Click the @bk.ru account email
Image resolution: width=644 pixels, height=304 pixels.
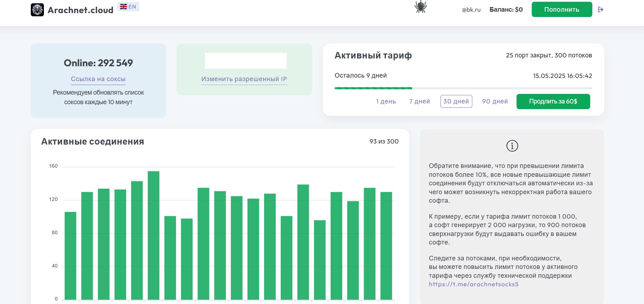[471, 10]
